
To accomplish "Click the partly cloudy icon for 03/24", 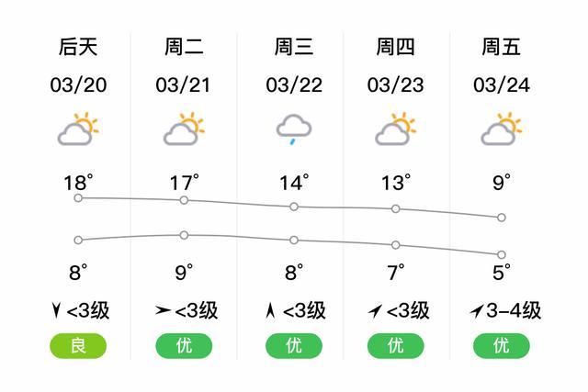I will click(502, 129).
